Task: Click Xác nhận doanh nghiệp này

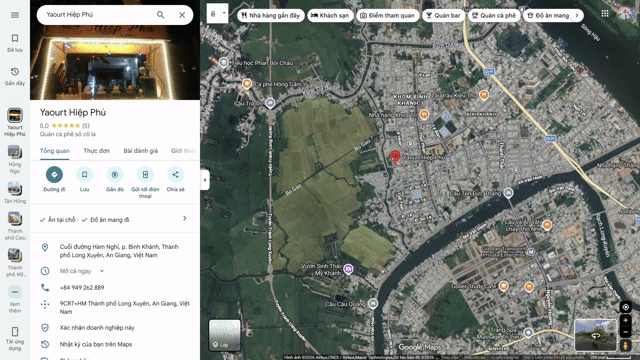Action: click(x=97, y=328)
